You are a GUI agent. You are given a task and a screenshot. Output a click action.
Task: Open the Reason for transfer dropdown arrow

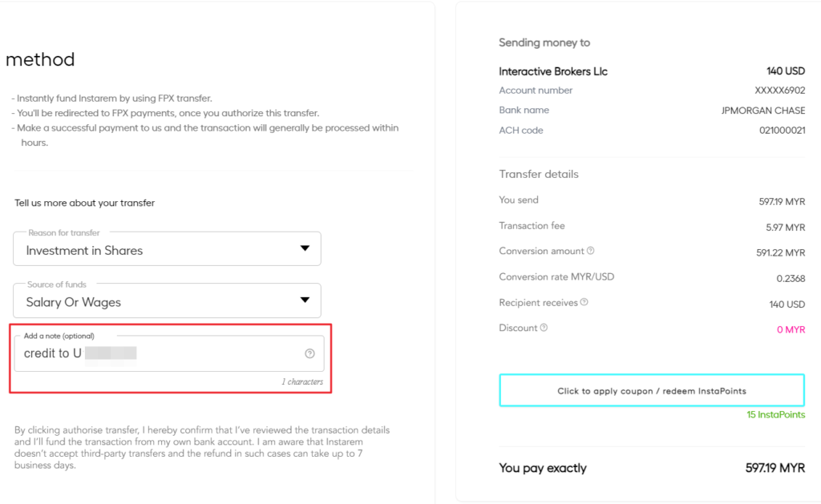tap(305, 248)
